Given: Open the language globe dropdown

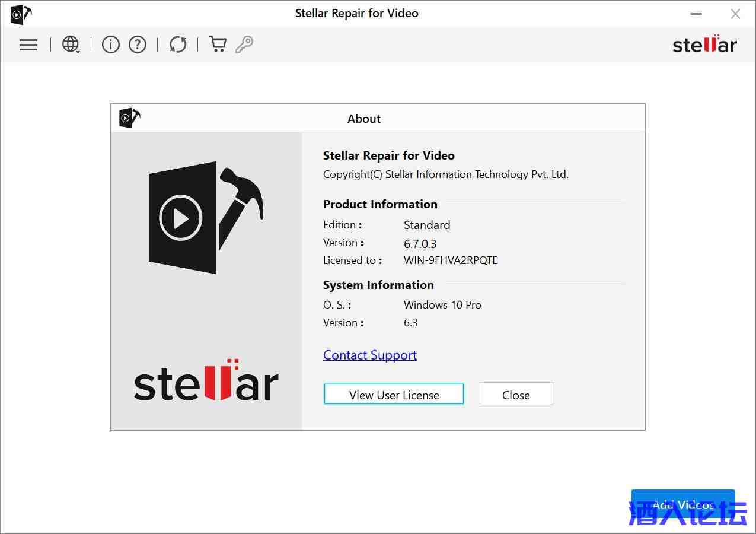Looking at the screenshot, I should [71, 44].
